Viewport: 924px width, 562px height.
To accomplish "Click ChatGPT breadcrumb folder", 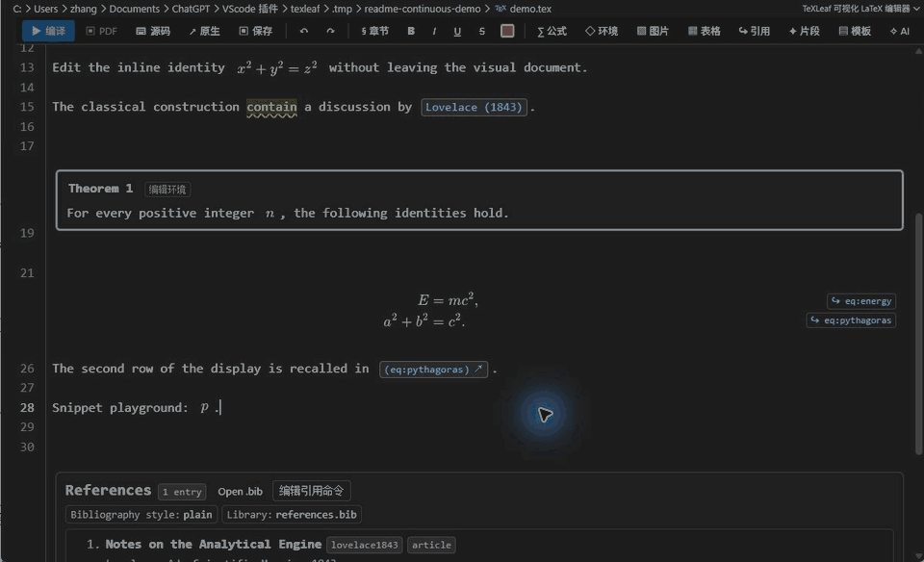I will (191, 9).
